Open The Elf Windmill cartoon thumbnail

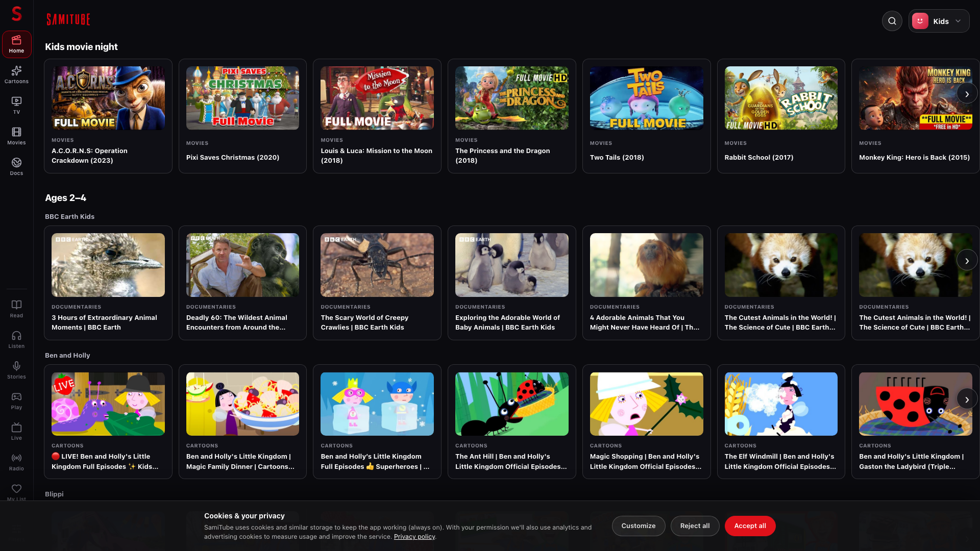(x=781, y=404)
